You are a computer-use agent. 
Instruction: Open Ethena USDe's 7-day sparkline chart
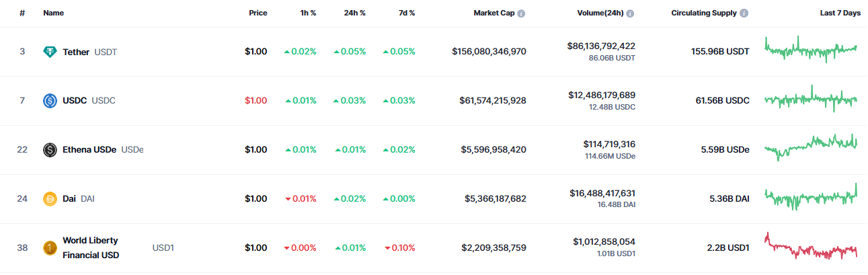[x=812, y=147]
